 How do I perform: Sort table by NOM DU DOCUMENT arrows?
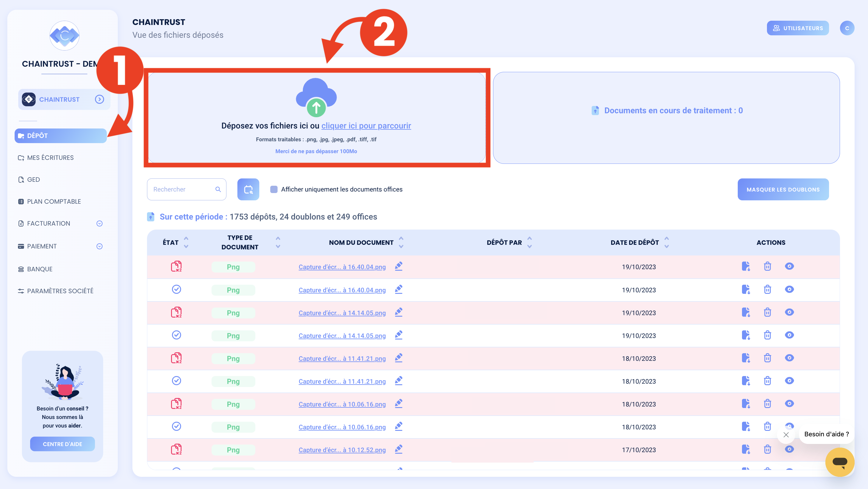(x=401, y=242)
